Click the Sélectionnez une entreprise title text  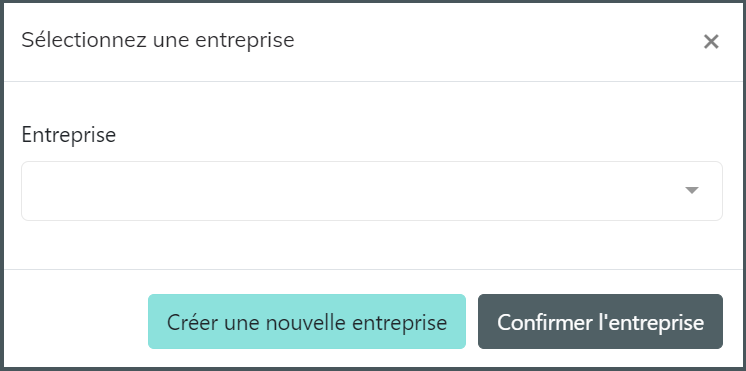coord(158,40)
